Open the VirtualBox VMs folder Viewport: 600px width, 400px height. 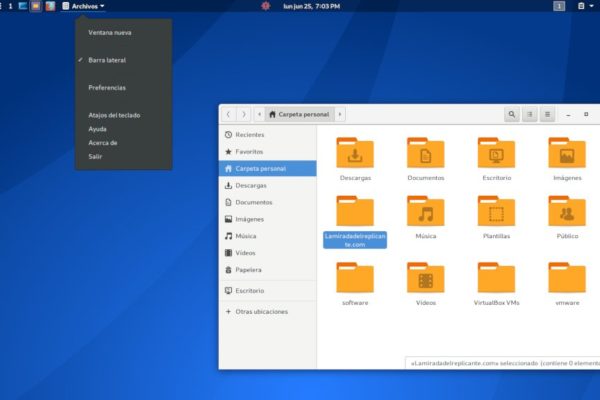(496, 278)
